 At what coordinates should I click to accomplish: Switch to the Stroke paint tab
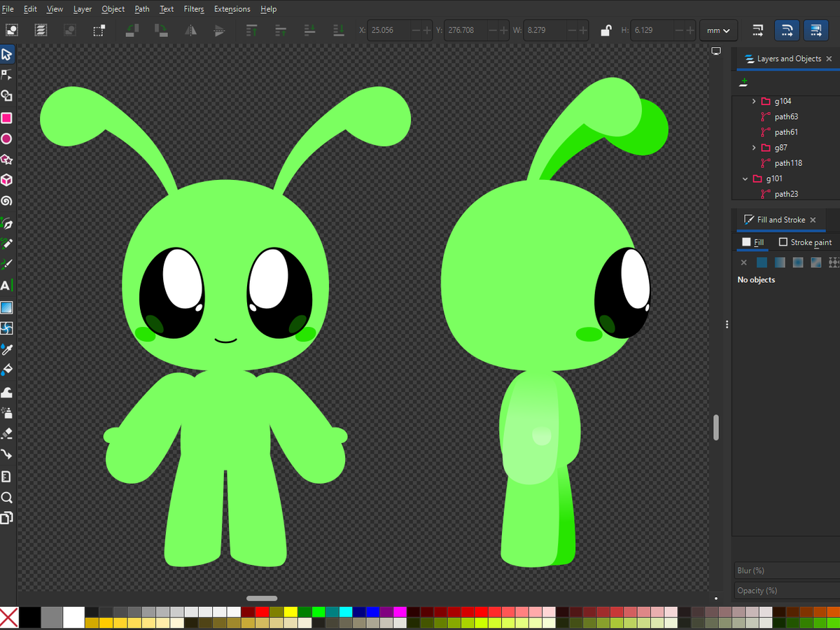pyautogui.click(x=805, y=242)
